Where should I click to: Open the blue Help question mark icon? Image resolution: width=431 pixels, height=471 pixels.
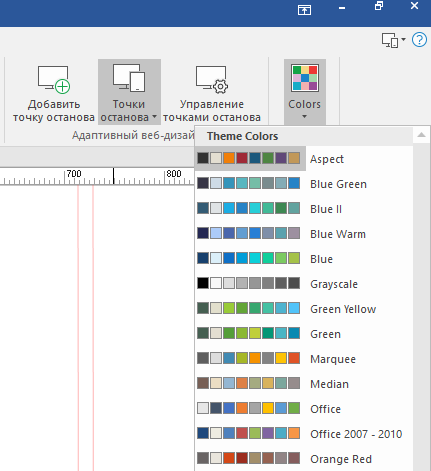(x=419, y=40)
